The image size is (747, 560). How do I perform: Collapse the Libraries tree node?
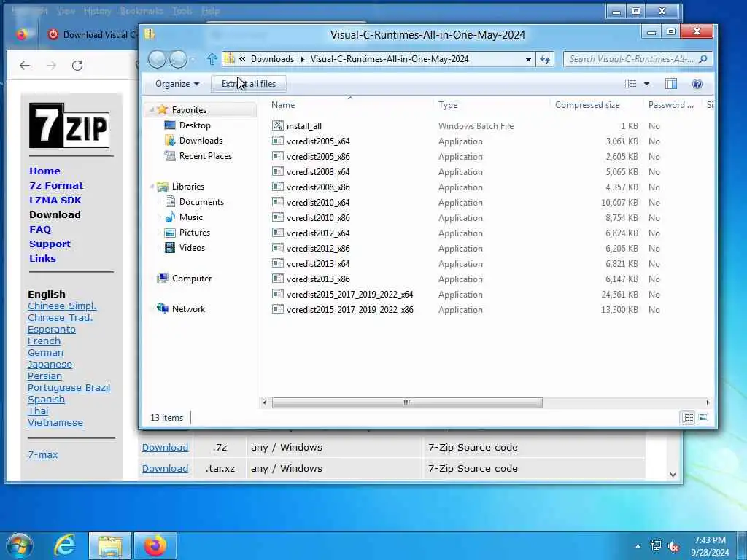pos(152,187)
